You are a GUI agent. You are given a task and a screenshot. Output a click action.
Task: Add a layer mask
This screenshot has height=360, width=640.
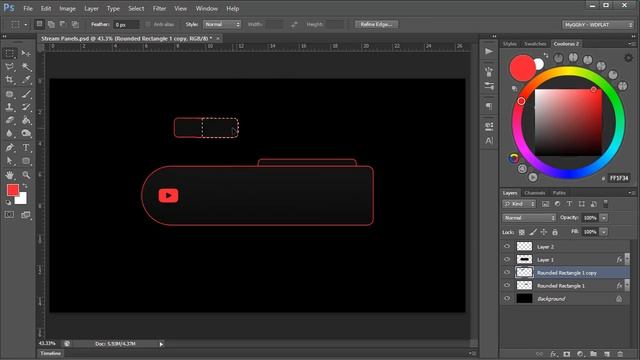pos(567,354)
